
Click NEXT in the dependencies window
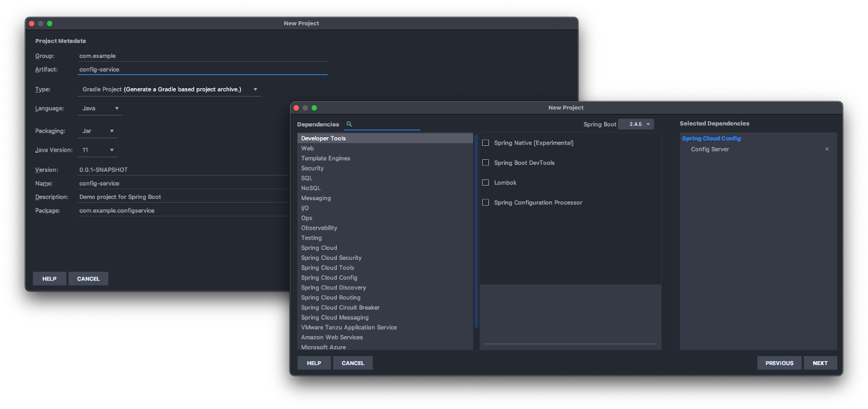[820, 363]
